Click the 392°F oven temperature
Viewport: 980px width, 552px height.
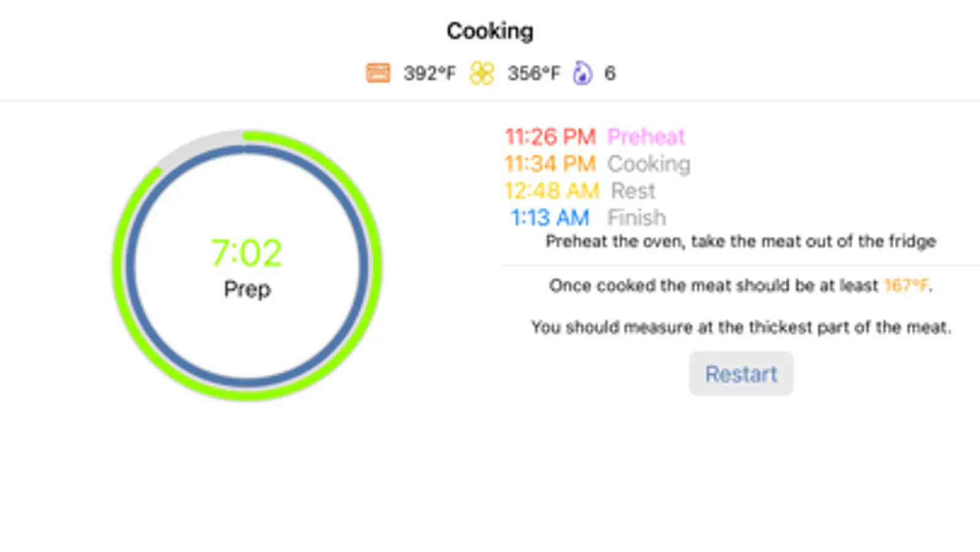(429, 74)
